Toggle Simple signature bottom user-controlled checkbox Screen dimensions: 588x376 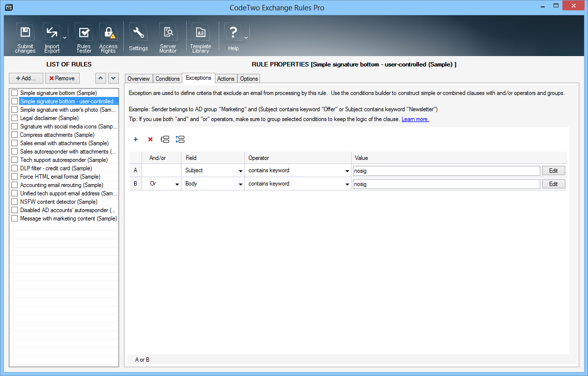tap(15, 101)
